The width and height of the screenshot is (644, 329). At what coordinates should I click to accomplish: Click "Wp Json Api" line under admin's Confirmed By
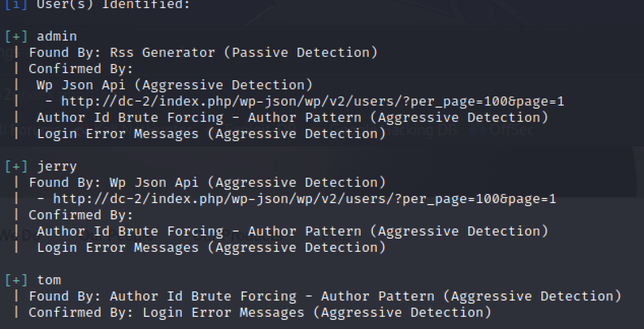pyautogui.click(x=174, y=85)
